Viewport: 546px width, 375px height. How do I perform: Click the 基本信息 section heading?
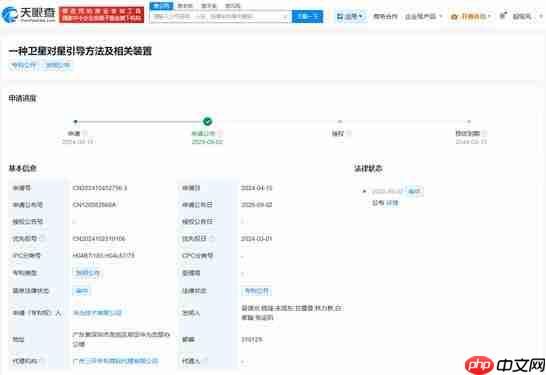pyautogui.click(x=22, y=169)
